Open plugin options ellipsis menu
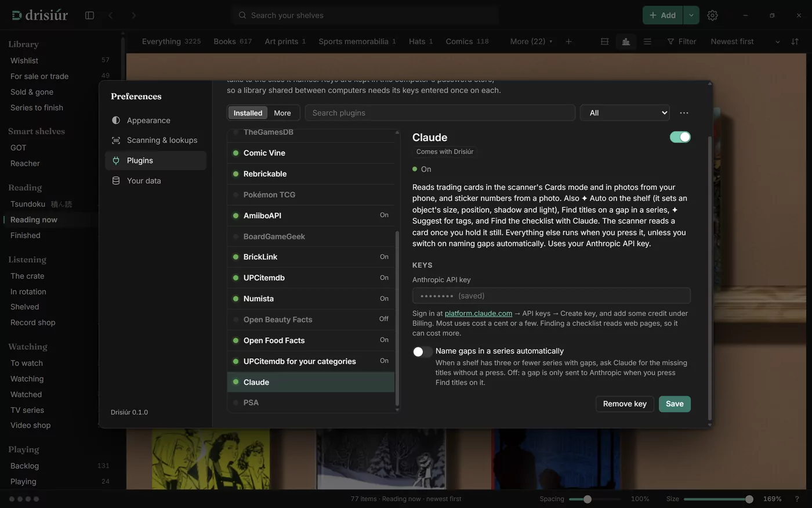 684,113
